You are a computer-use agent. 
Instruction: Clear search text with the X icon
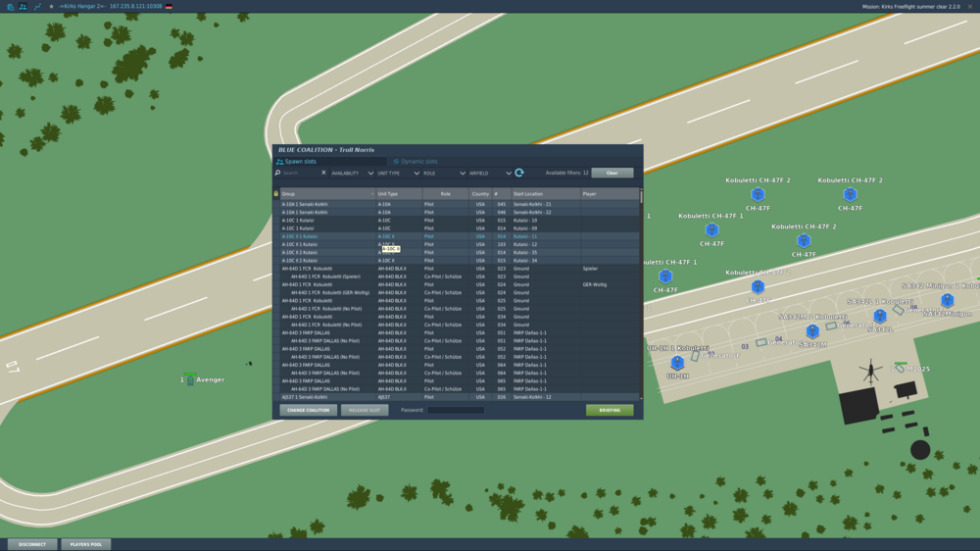point(323,173)
